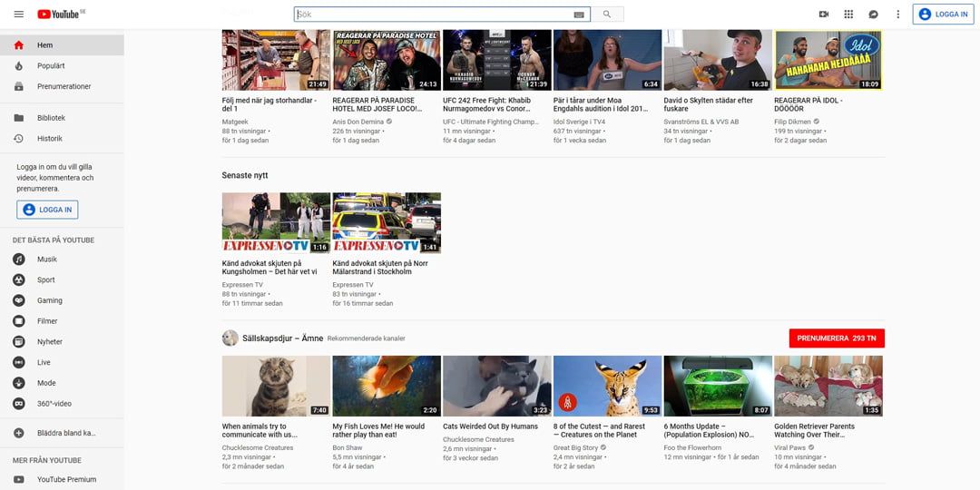The width and height of the screenshot is (980, 490).
Task: Click PRENUMERERA 293 TN button
Action: coord(837,338)
